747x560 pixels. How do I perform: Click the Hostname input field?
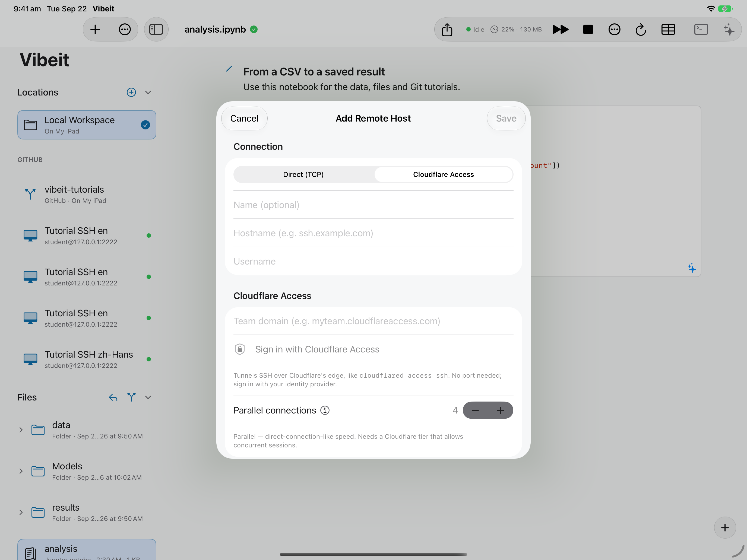373,233
